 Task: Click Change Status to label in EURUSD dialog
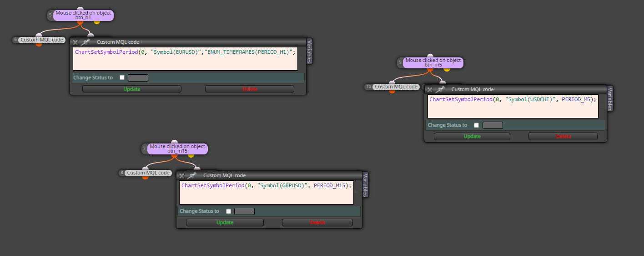[x=93, y=77]
